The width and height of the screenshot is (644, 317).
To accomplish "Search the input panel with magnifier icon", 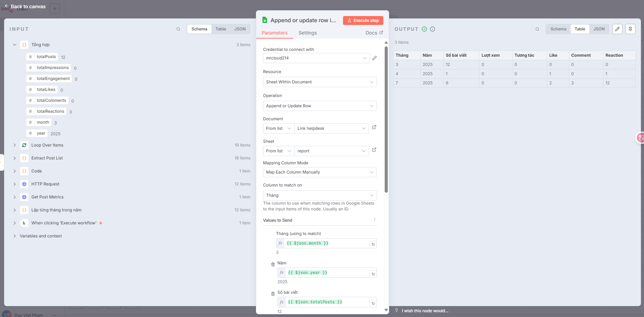I will tap(178, 29).
